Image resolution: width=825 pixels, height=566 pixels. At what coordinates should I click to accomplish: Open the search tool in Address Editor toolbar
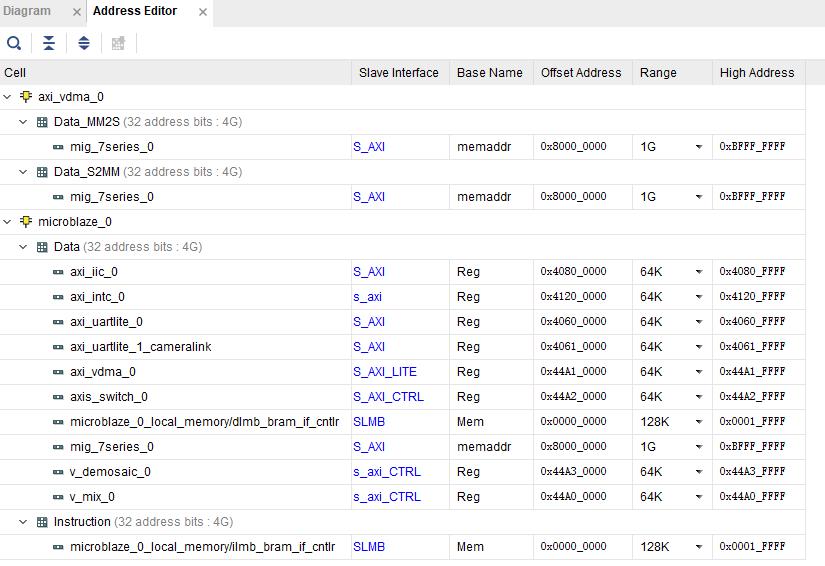coord(14,43)
